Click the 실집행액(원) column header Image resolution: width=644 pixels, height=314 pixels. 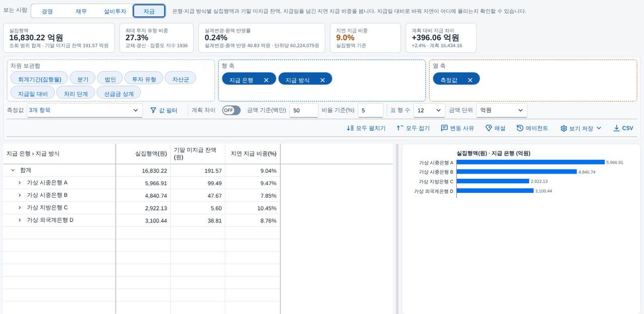[x=143, y=153]
